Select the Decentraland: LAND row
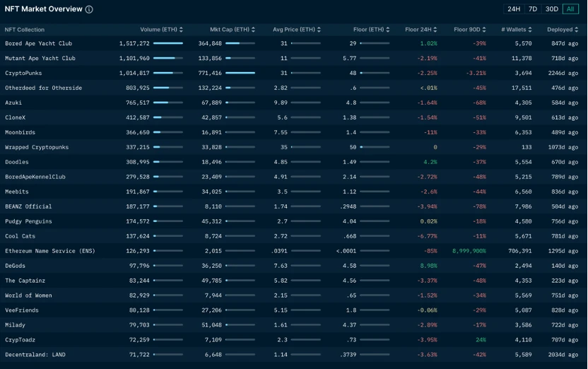588x369 pixels. point(35,355)
